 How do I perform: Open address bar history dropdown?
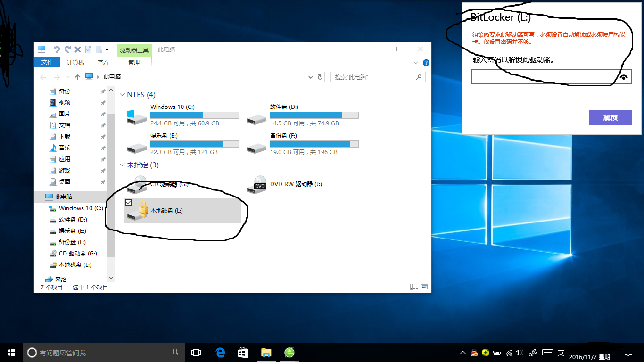tap(310, 77)
